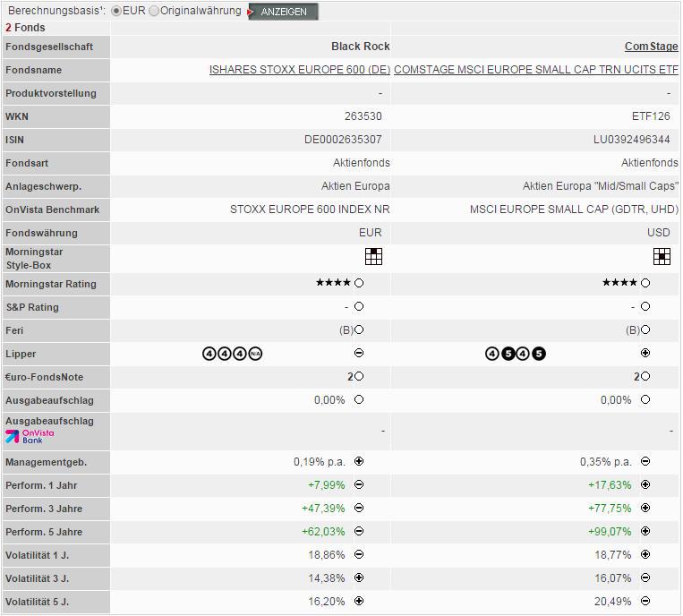Click the benchmark STOXX EUROPE 600 INDEX NR
Image resolution: width=683 pixels, height=616 pixels.
tap(310, 210)
